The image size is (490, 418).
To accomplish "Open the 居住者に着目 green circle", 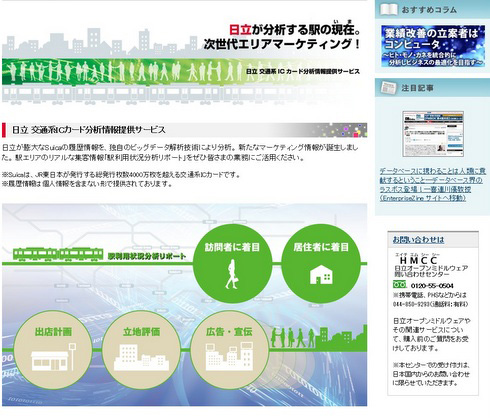I will coord(321,263).
